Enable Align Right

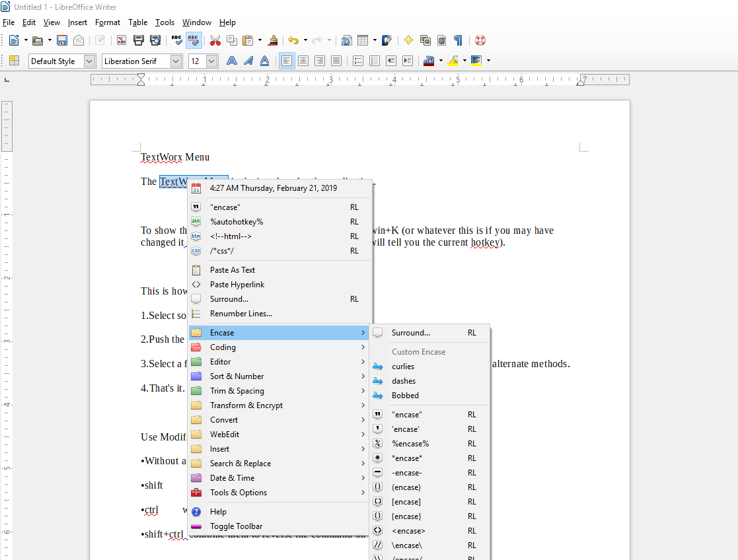click(320, 61)
